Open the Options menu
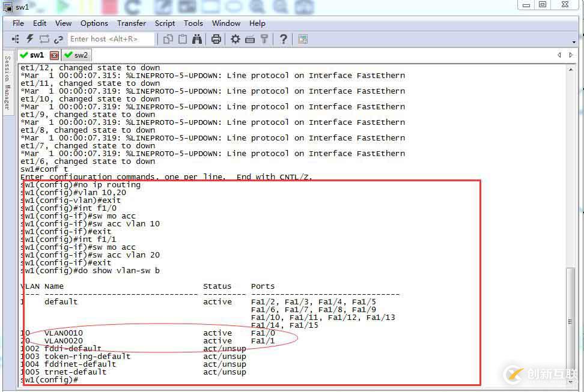Image resolution: width=584 pixels, height=392 pixels. pyautogui.click(x=94, y=23)
